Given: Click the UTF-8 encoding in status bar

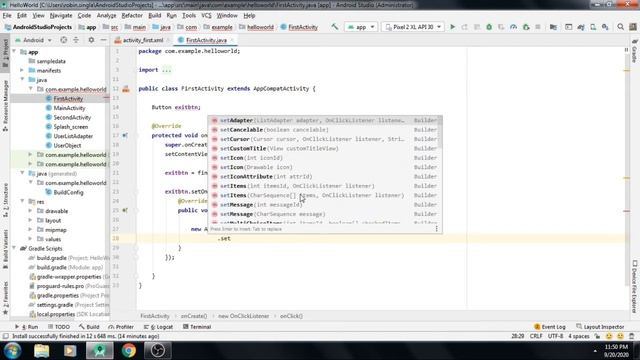Looking at the screenshot, I should point(555,336).
